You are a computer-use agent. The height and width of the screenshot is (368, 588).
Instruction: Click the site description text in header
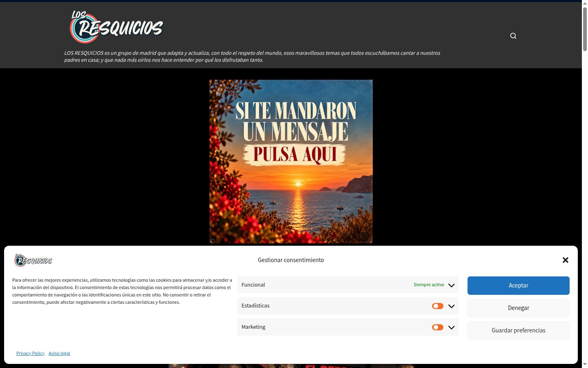click(x=252, y=56)
